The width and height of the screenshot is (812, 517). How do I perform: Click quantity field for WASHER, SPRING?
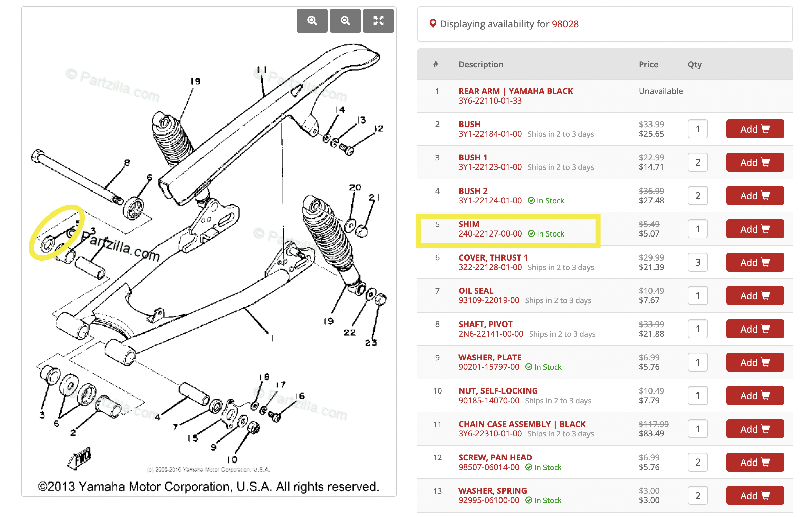point(698,496)
